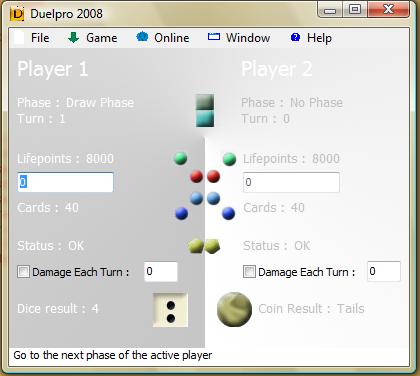Focus Player 1 lifepoints change field

coord(66,182)
